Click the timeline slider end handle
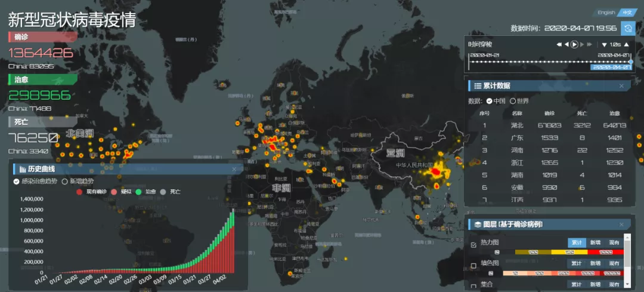This screenshot has width=644, height=292. pos(631,61)
